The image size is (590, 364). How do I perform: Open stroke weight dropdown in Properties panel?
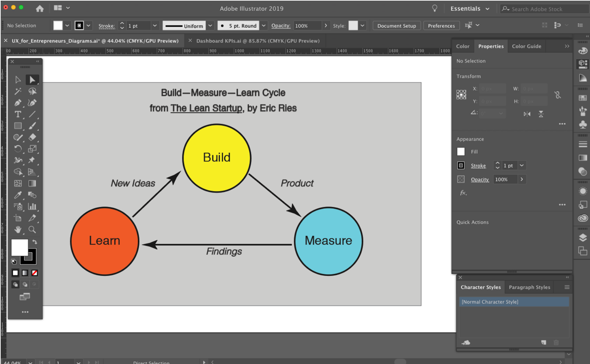pos(522,166)
